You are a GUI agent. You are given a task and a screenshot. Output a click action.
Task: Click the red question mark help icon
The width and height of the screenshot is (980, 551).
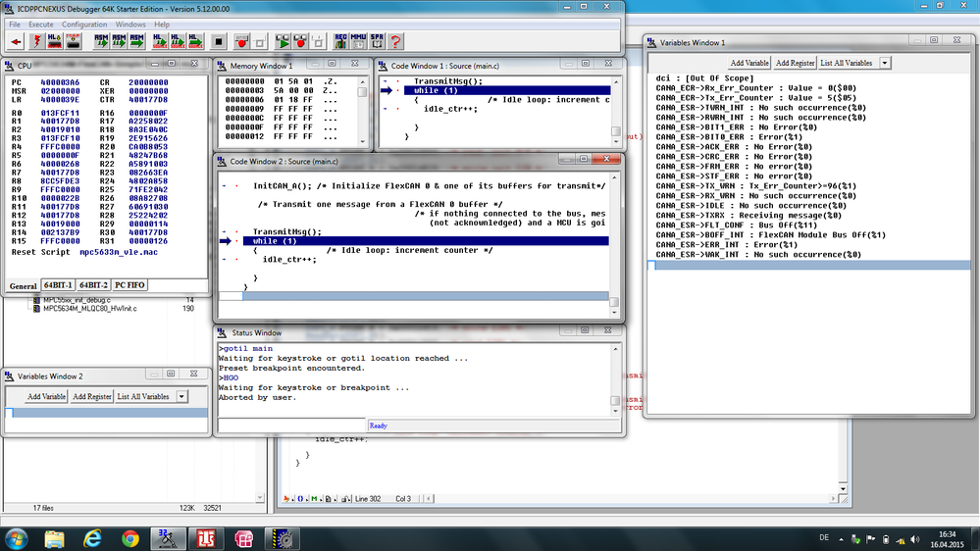395,42
